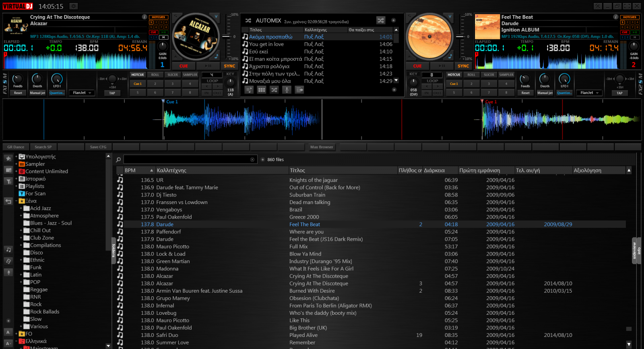Click the large Automix shuffle button
The image size is (644, 349).
pos(381,20)
